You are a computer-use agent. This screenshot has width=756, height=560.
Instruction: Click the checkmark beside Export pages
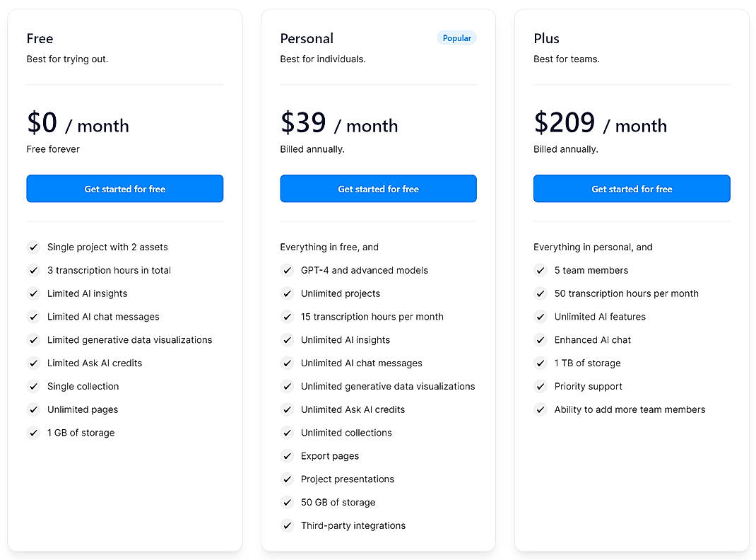point(288,456)
